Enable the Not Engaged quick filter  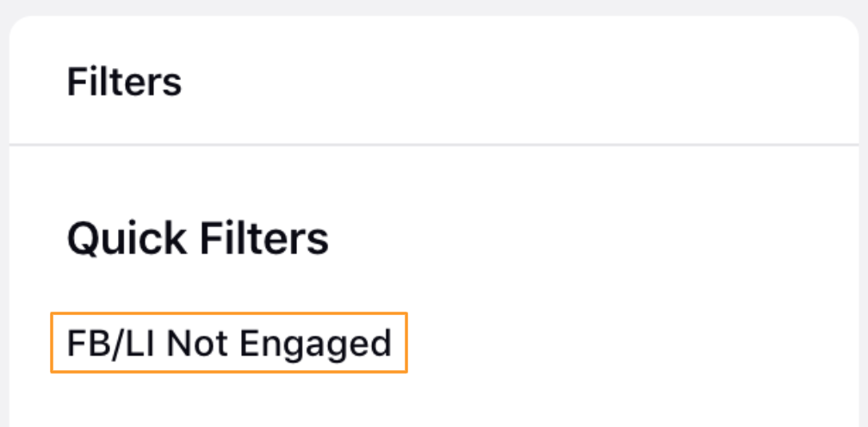[229, 343]
